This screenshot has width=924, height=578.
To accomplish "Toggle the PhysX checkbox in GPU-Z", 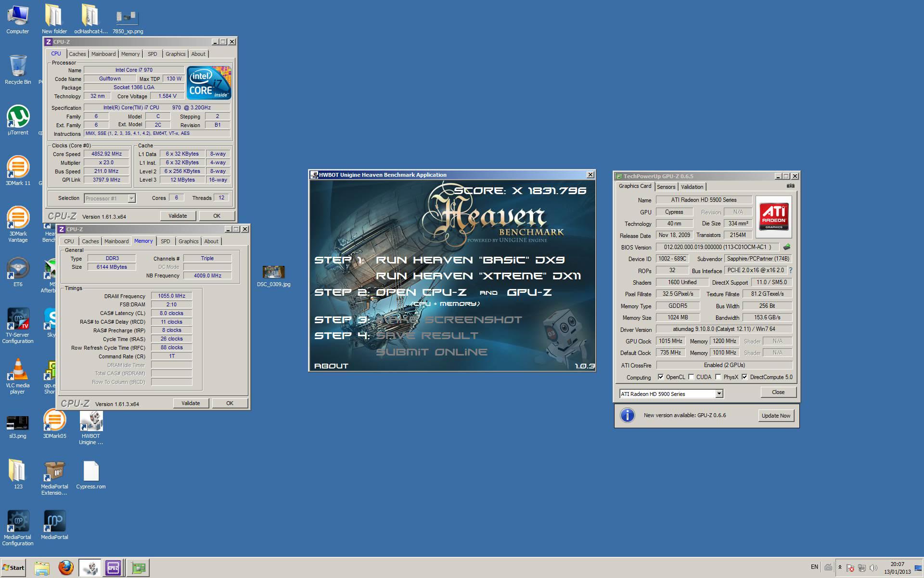I will click(718, 377).
